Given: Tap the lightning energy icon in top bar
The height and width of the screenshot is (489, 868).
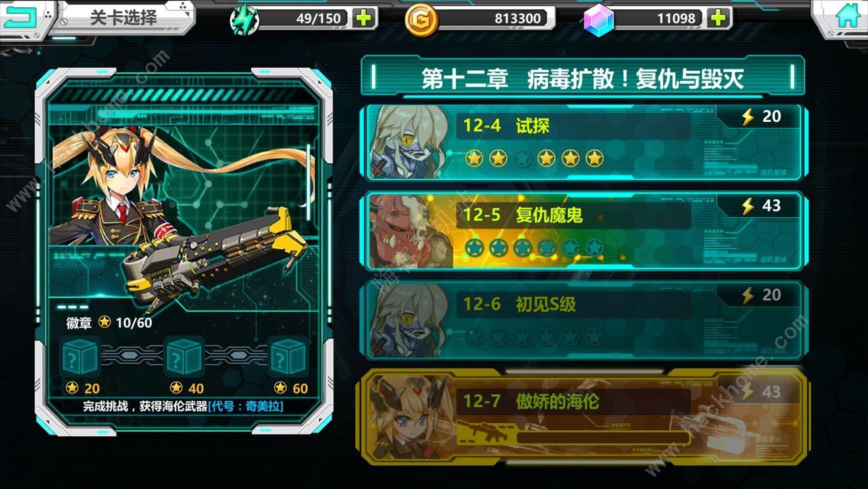Looking at the screenshot, I should pos(245,20).
